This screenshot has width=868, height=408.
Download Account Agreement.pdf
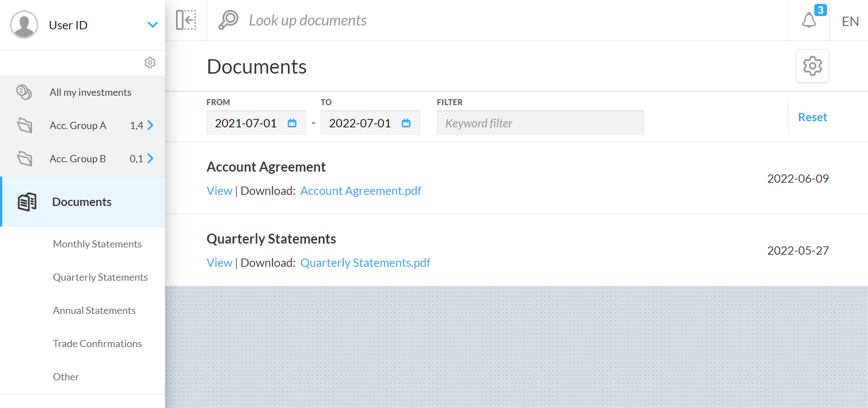360,191
